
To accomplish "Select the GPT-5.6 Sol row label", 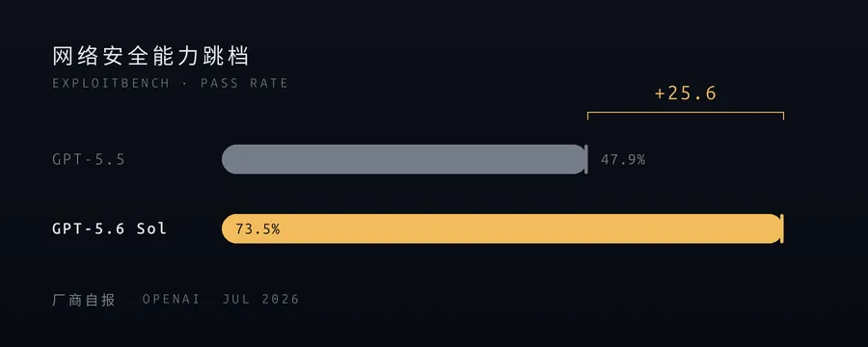I will point(109,228).
